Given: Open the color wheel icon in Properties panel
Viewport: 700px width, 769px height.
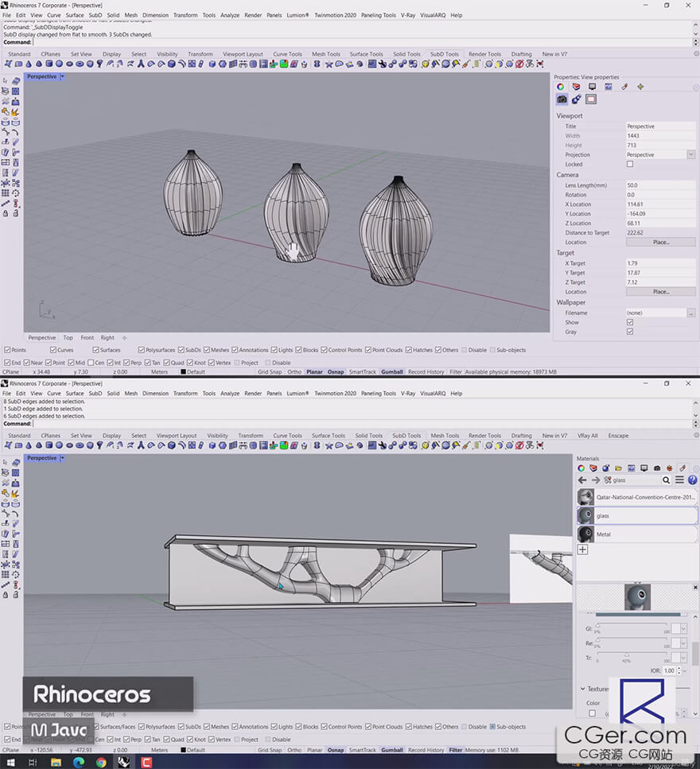Looking at the screenshot, I should pos(560,87).
